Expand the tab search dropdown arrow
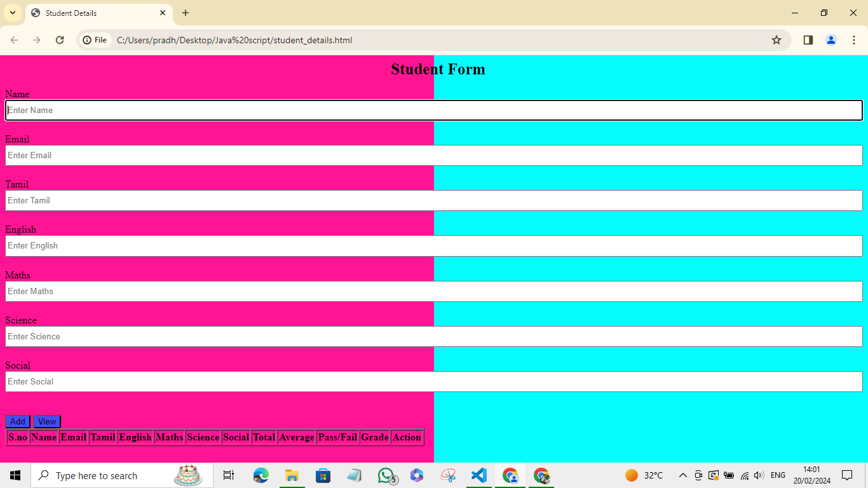868x488 pixels. click(x=12, y=13)
